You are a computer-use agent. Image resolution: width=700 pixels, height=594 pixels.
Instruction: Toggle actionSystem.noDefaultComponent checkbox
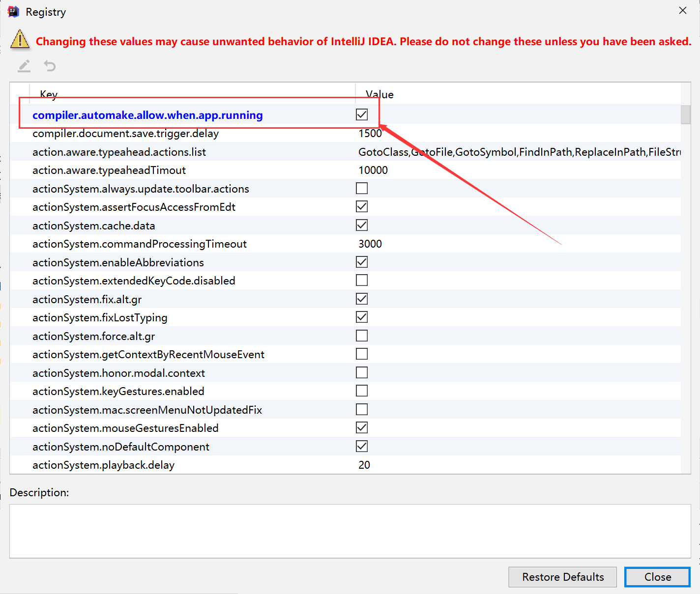tap(362, 446)
